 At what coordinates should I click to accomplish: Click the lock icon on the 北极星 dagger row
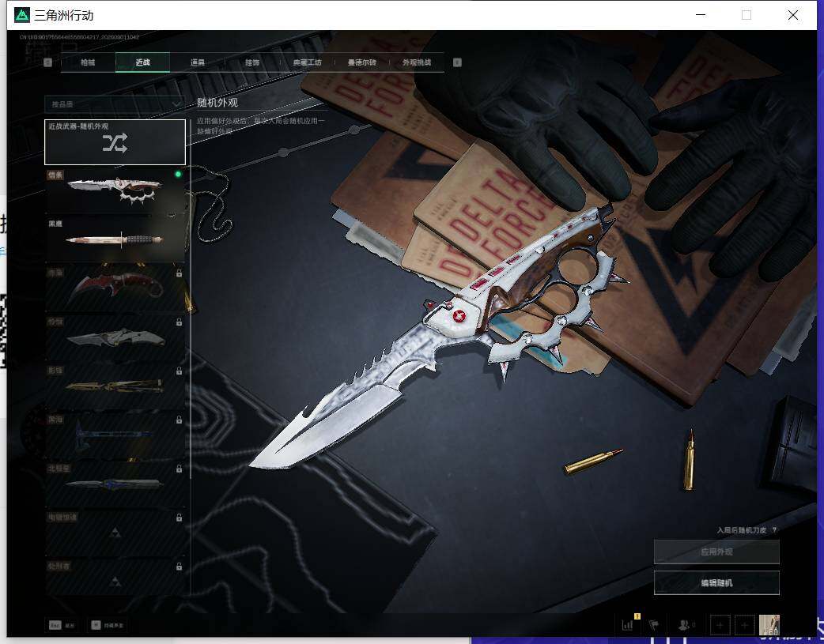click(x=180, y=469)
